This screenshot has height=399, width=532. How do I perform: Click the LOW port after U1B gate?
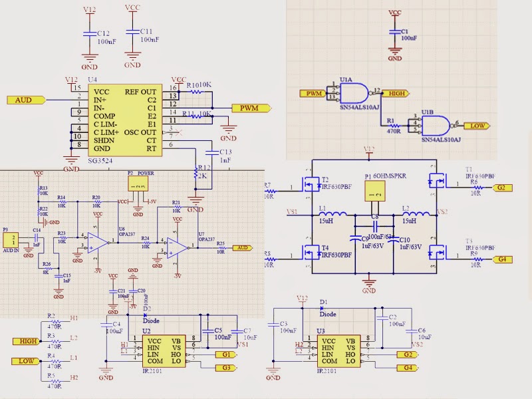point(479,125)
